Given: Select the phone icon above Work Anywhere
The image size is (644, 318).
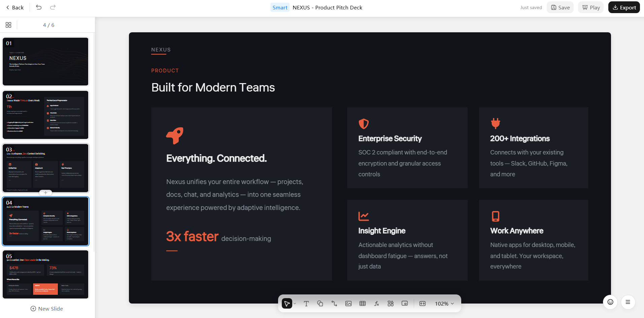Looking at the screenshot, I should point(496,216).
